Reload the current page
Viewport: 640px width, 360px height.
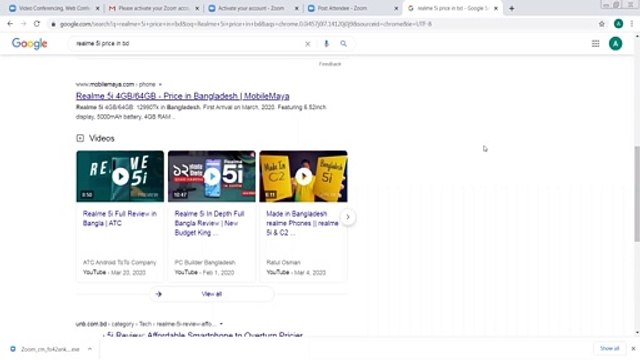[37, 24]
